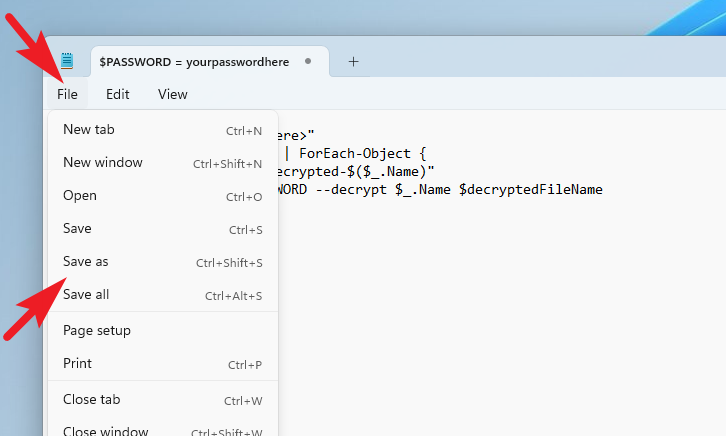This screenshot has height=436, width=726.
Task: Choose New tab from File menu
Action: tap(163, 130)
